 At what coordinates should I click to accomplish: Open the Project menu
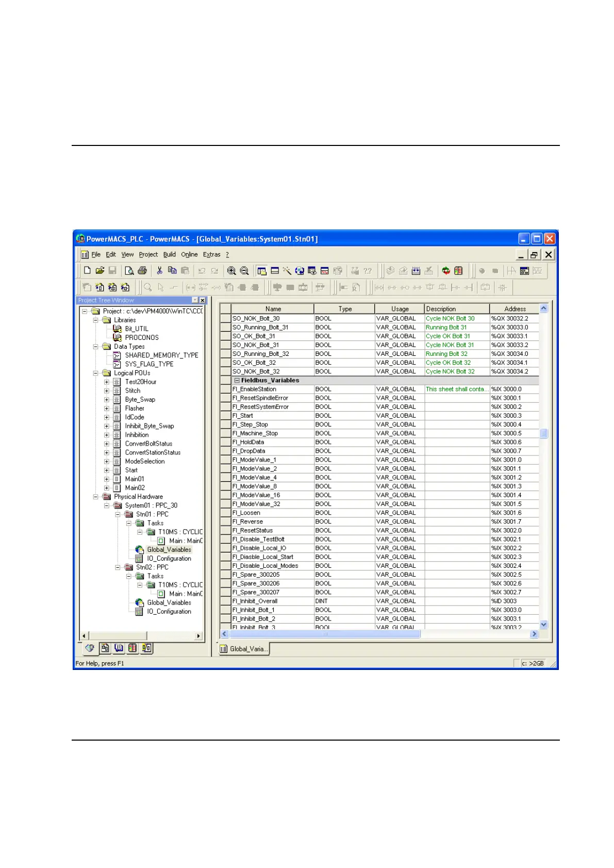coord(148,255)
